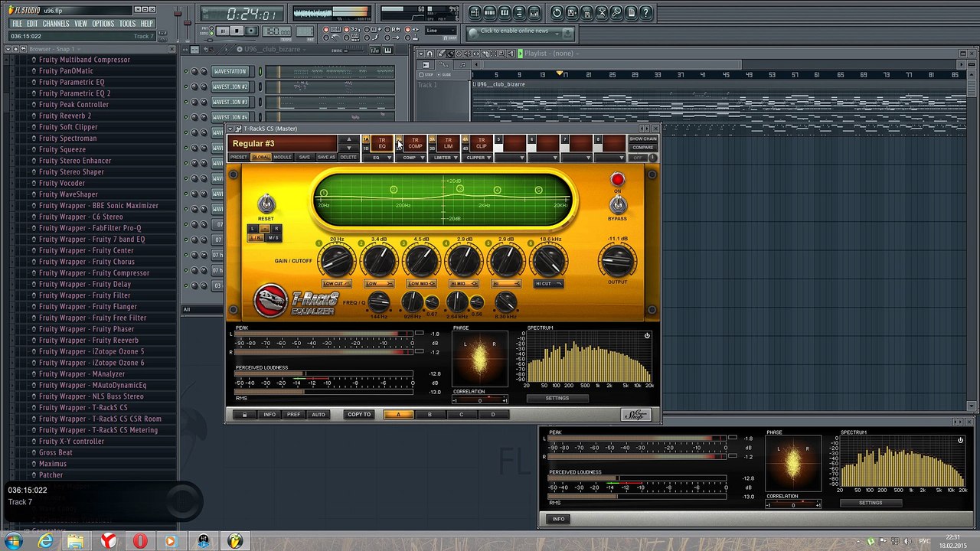This screenshot has width=980, height=551.
Task: Click the T-RackS Custom Shop icon
Action: click(635, 414)
